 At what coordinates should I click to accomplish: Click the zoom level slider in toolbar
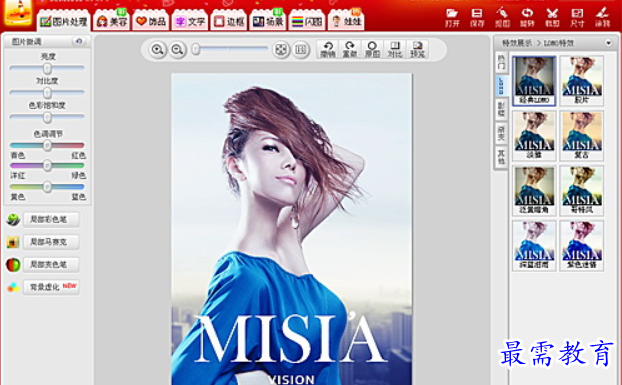point(230,49)
